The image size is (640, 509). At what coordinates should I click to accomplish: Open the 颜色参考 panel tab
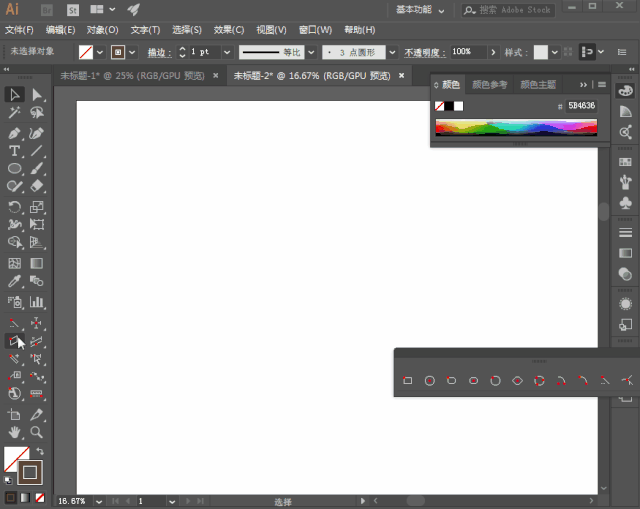tap(489, 84)
